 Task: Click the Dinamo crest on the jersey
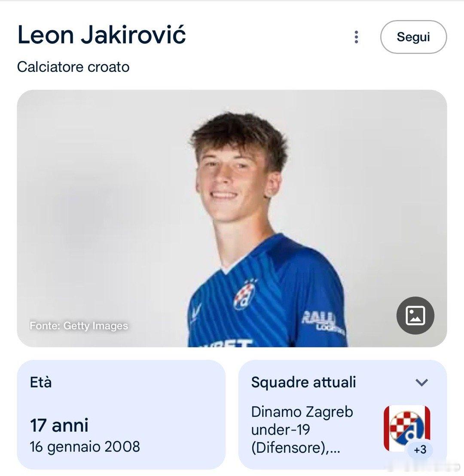click(x=245, y=296)
